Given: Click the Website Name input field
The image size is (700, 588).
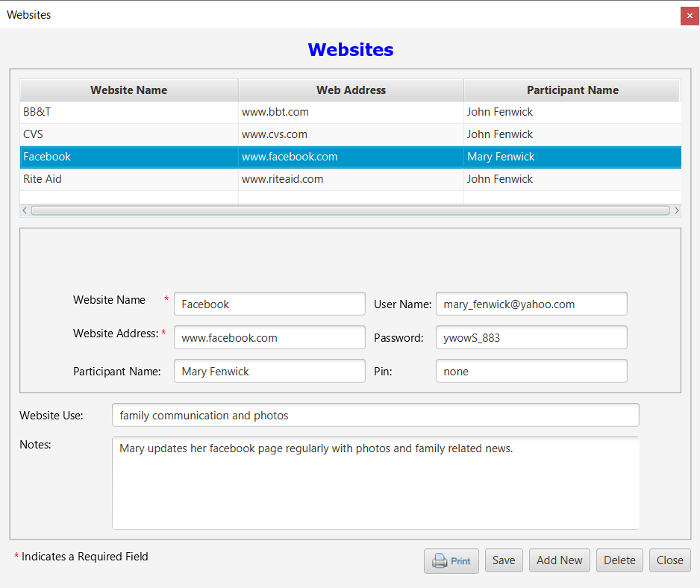Looking at the screenshot, I should point(269,304).
